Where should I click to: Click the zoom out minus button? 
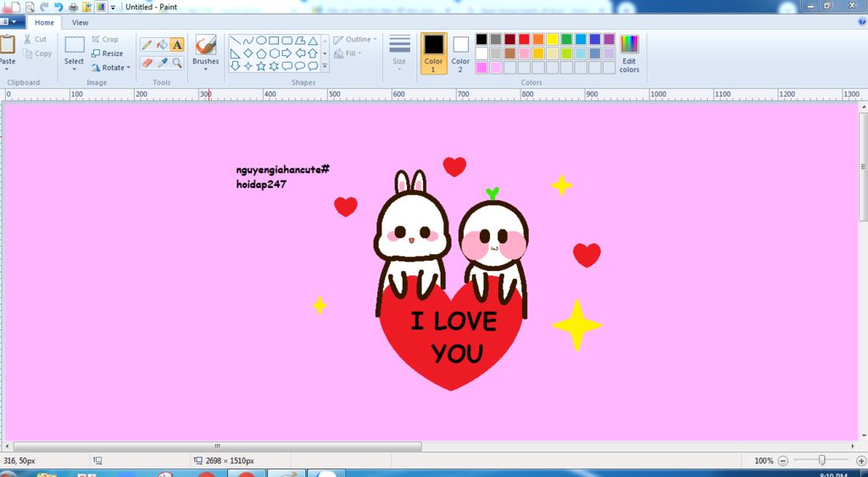tap(782, 460)
